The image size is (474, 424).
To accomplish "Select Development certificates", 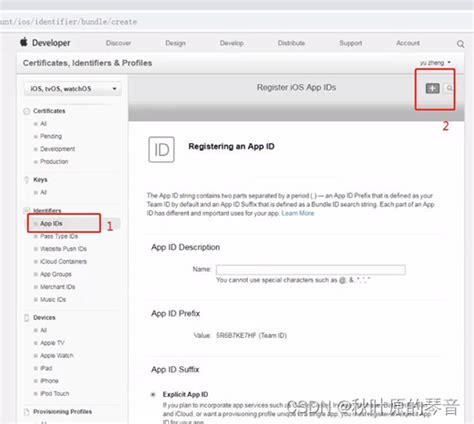I will 57,149.
